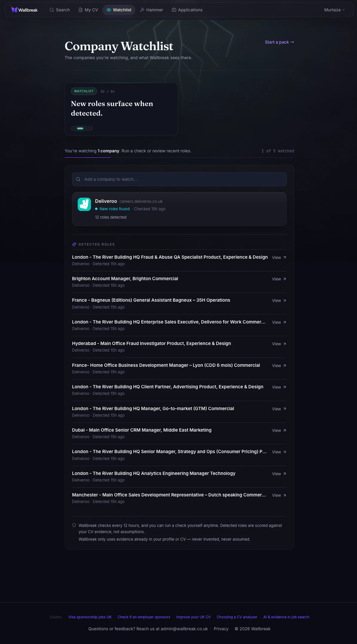Open the Search nav item

point(59,10)
